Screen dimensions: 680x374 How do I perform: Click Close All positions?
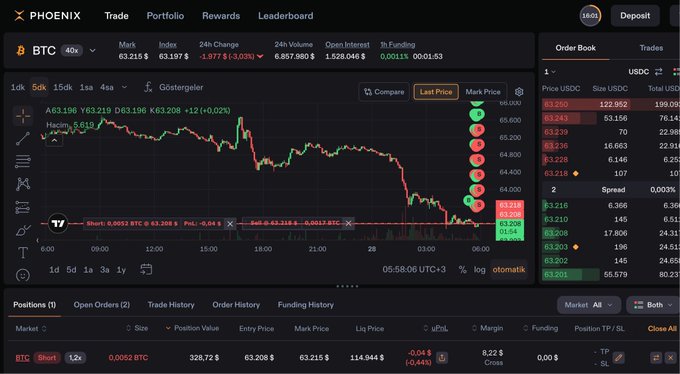(662, 328)
